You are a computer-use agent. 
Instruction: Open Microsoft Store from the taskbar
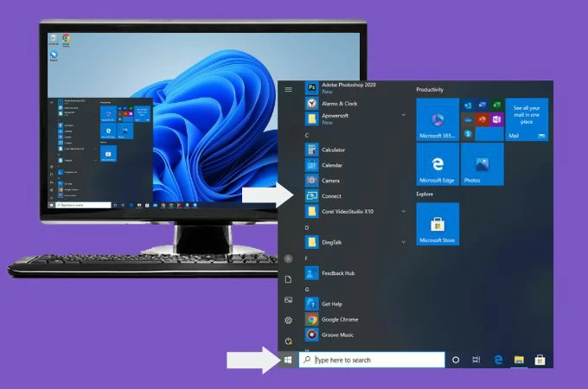coord(540,360)
